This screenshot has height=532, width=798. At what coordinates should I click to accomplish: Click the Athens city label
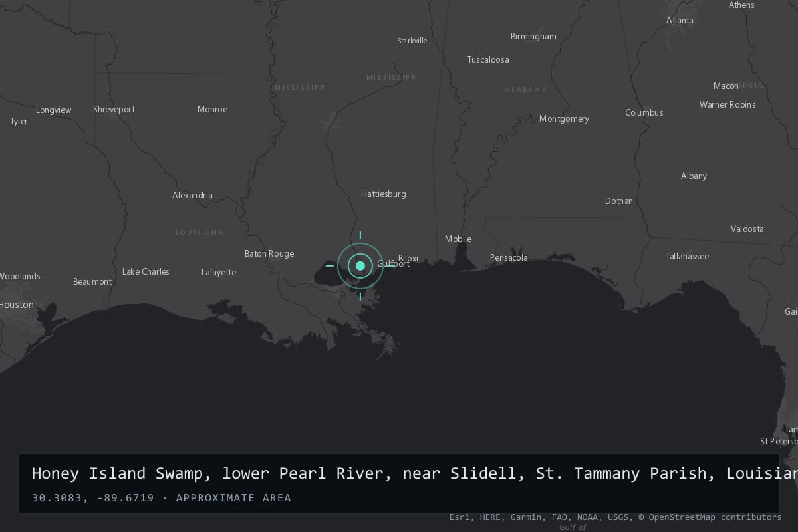click(741, 5)
